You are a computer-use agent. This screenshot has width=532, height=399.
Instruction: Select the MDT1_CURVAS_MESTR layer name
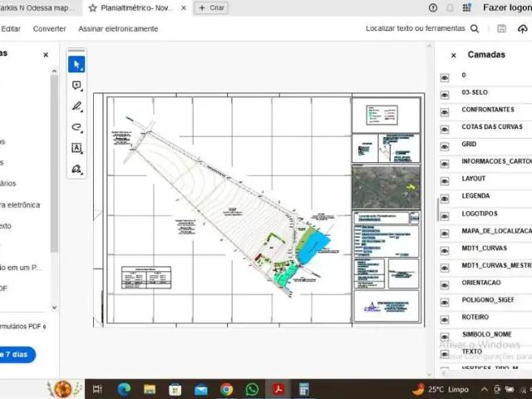pos(497,265)
